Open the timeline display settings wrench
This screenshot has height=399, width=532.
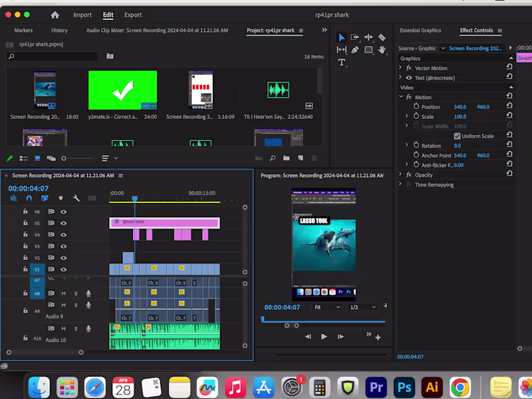click(x=76, y=198)
